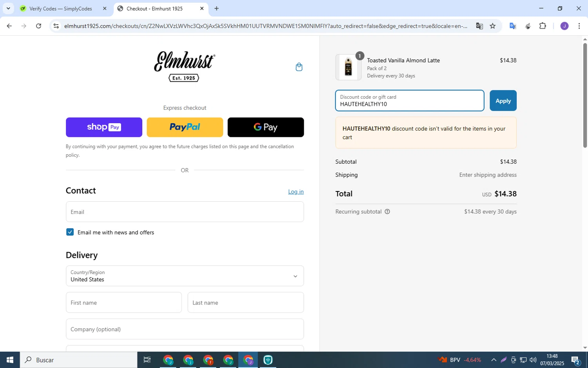Pay with PayPal button
Screen dimensions: 588x368
pos(185,127)
